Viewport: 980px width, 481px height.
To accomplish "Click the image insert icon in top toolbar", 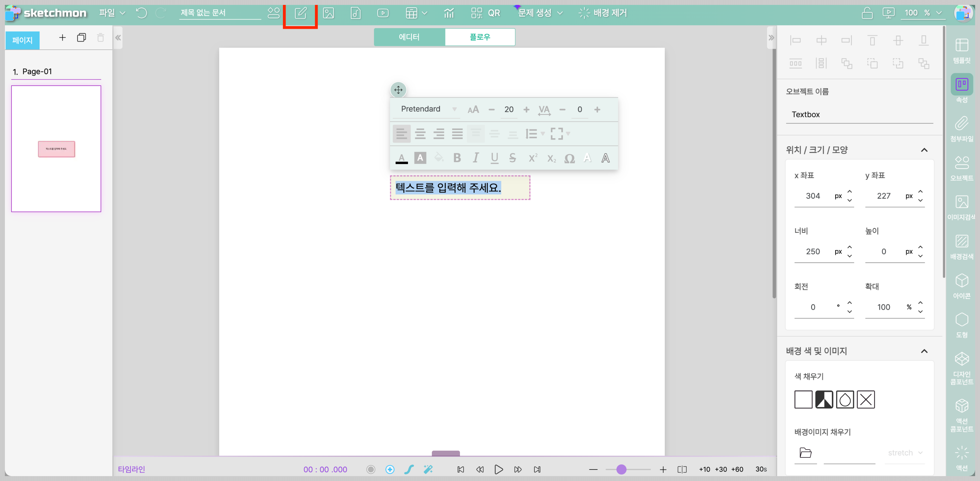I will point(328,13).
